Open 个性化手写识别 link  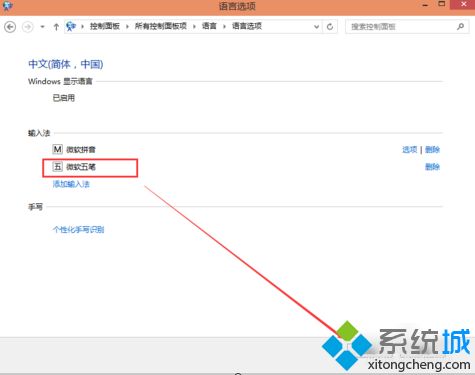point(78,229)
